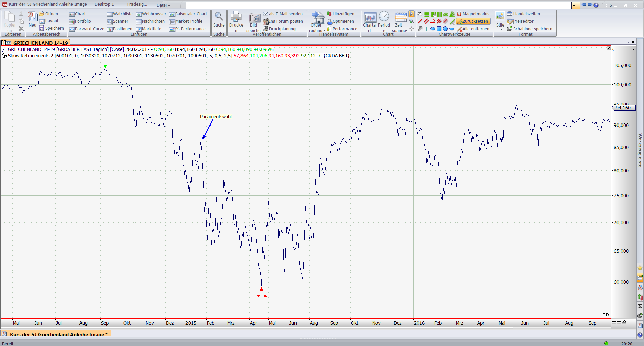Select the Kurs der 5J Griechenland workspace tab
644x346 pixels.
coord(58,334)
